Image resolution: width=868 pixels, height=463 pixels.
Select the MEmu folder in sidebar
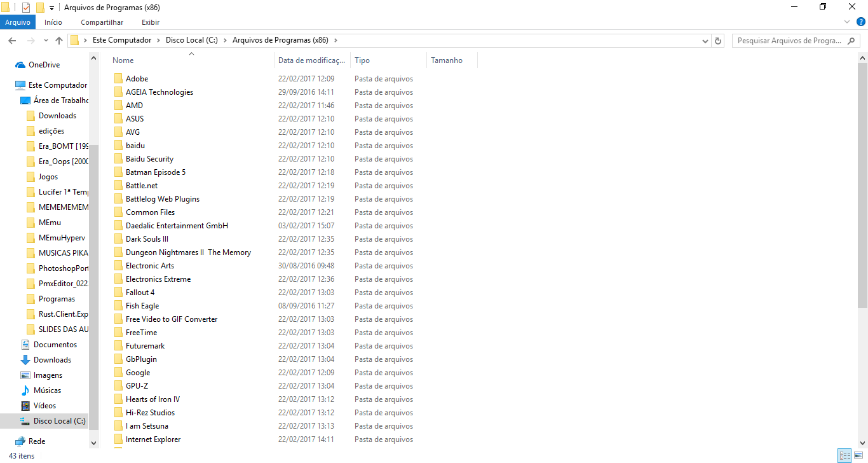click(x=50, y=223)
